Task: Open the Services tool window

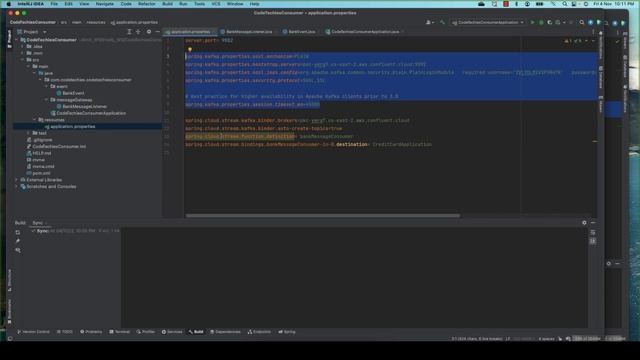Action: [172, 332]
